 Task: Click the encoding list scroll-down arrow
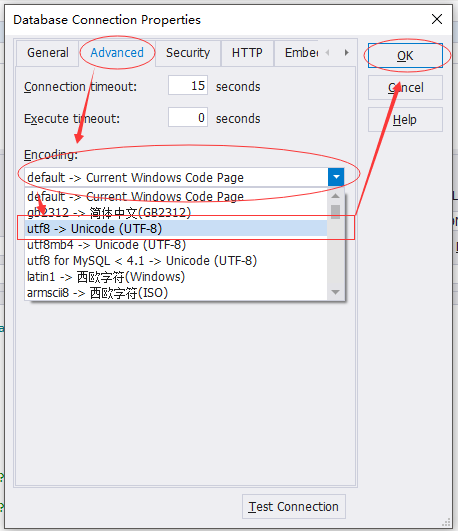[x=336, y=292]
